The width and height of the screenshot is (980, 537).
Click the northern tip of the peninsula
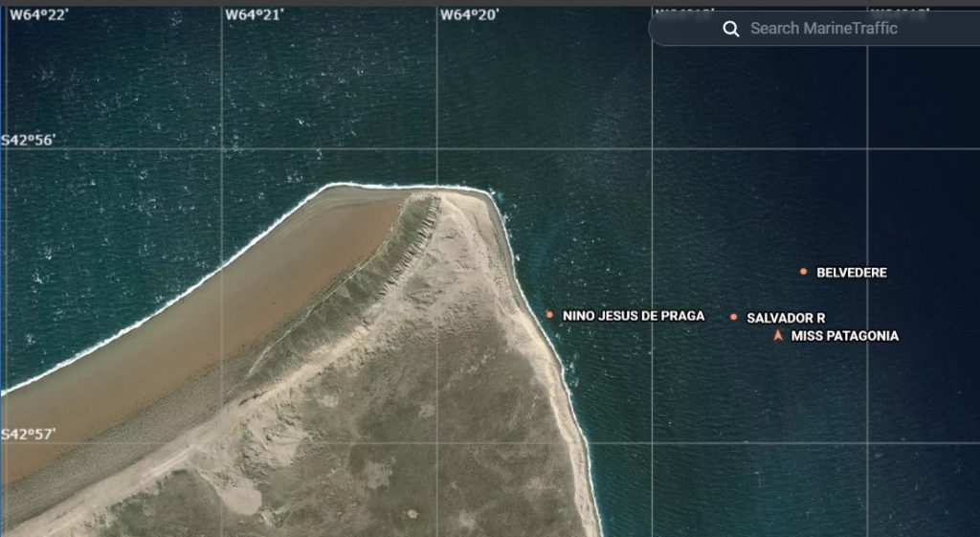pyautogui.click(x=421, y=191)
